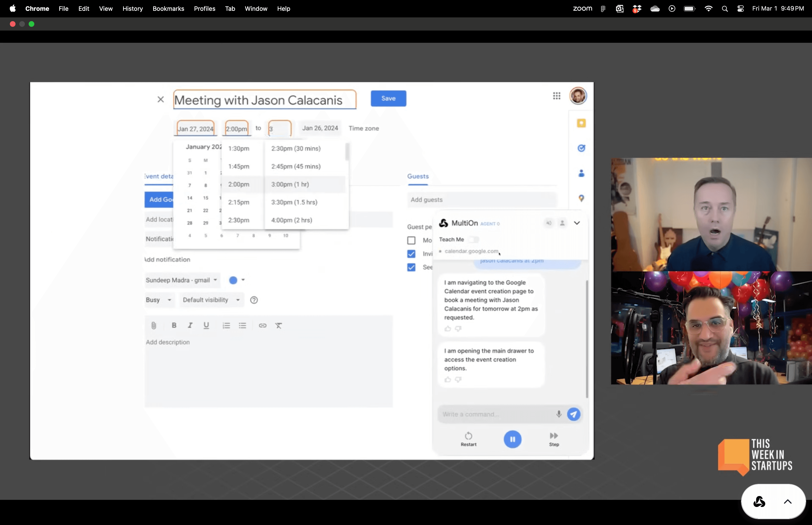812x525 pixels.
Task: Edit the Meeting with Jason Calacanis title
Action: [x=265, y=100]
